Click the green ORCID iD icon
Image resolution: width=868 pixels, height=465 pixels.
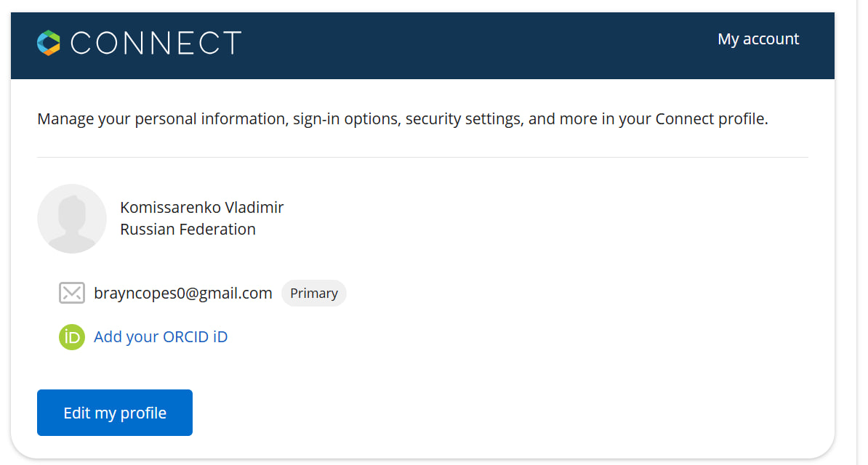coord(72,337)
